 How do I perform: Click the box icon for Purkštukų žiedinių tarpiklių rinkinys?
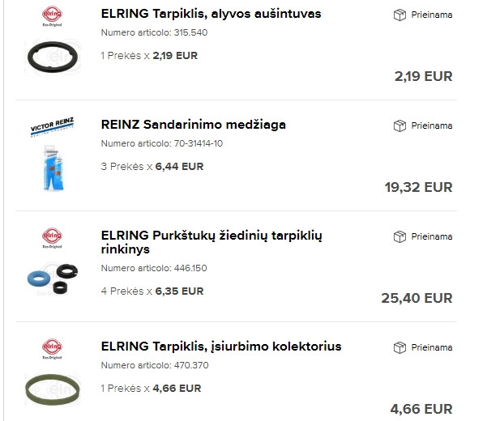tap(399, 236)
